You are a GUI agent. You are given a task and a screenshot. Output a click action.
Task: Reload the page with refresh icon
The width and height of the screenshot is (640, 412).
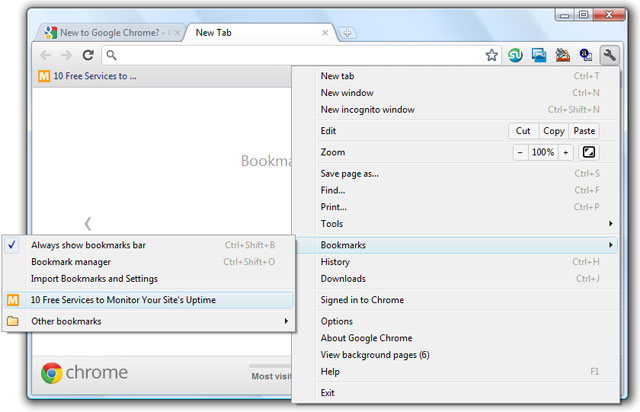point(88,55)
